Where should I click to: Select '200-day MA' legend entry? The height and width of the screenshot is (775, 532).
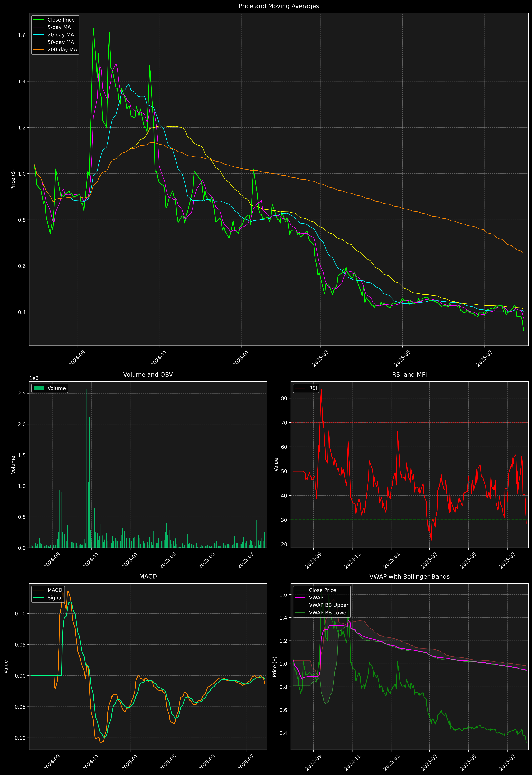pyautogui.click(x=62, y=50)
